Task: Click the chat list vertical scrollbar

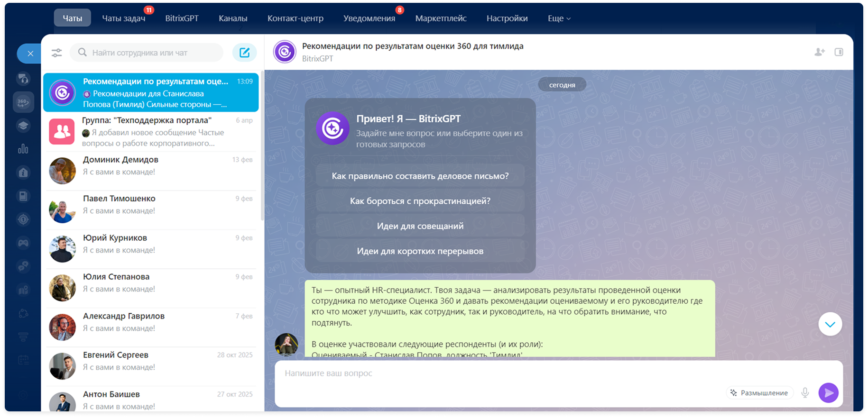Action: pyautogui.click(x=262, y=146)
